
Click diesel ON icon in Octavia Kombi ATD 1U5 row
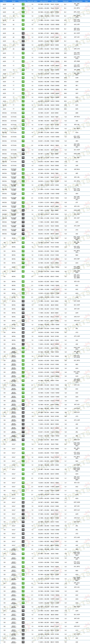coord(23,230)
